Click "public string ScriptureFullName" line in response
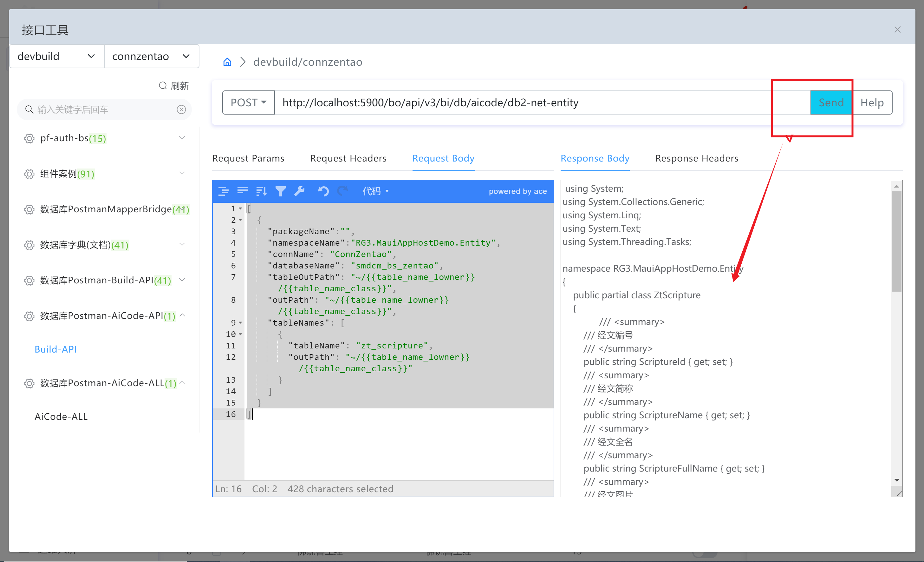The width and height of the screenshot is (924, 562). click(674, 469)
